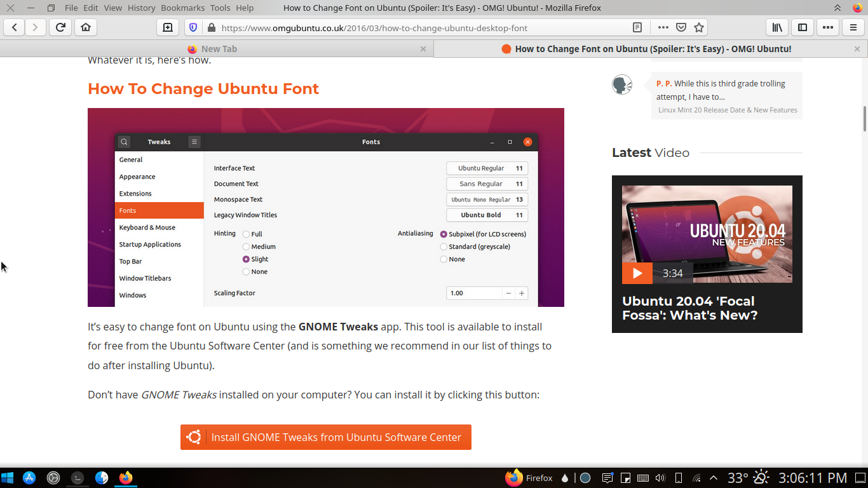Screen dimensions: 868x488
Task: Open the History menu
Action: click(x=141, y=8)
